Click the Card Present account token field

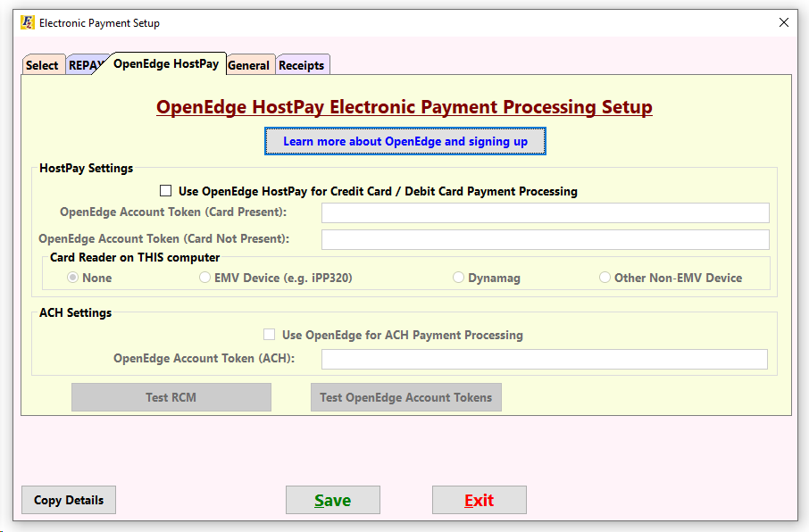point(546,212)
